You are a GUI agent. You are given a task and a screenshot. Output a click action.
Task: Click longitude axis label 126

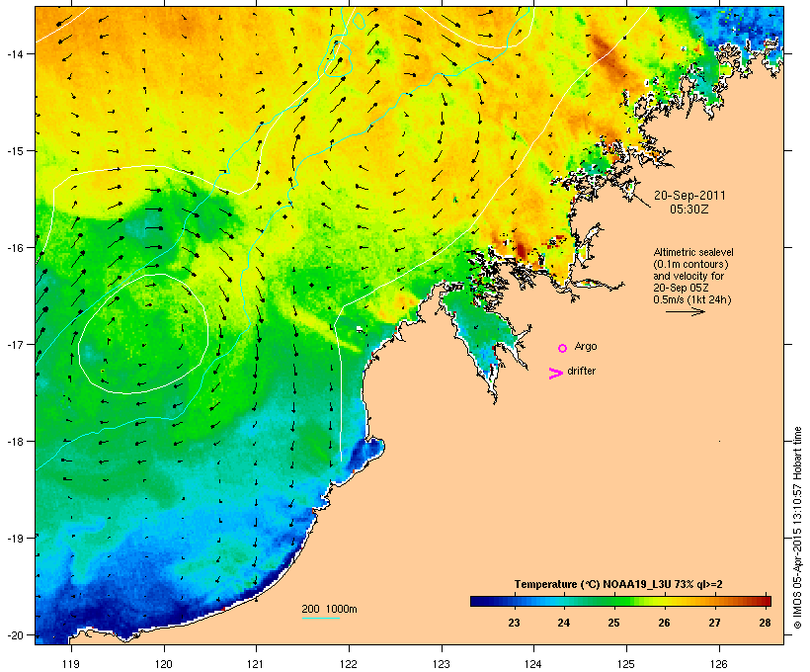(718, 664)
